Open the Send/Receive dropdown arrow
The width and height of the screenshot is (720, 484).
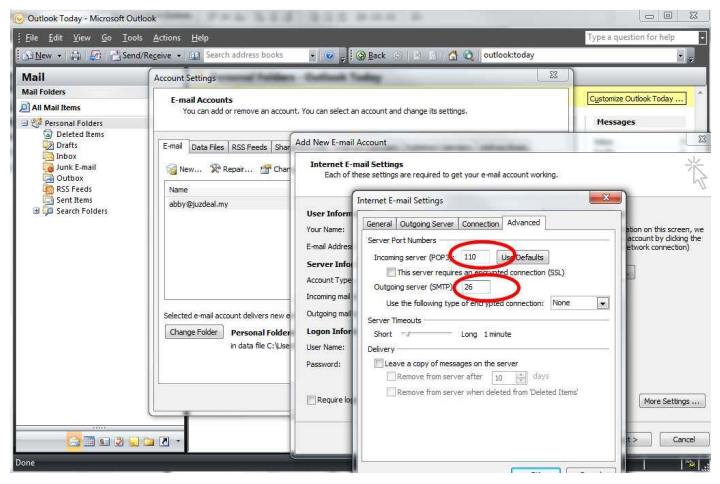pos(179,56)
